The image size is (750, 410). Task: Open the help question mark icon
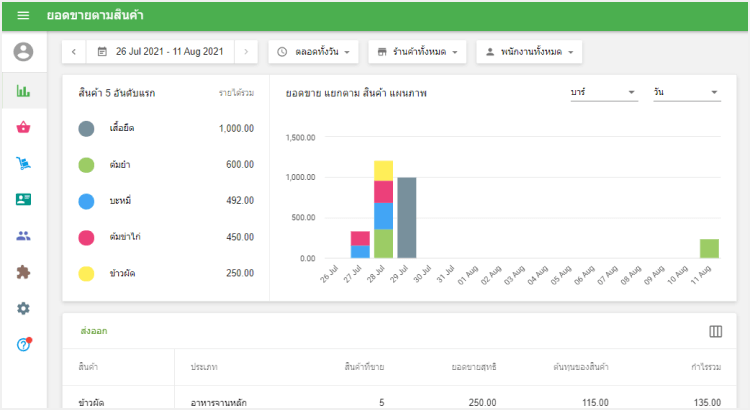(x=24, y=344)
